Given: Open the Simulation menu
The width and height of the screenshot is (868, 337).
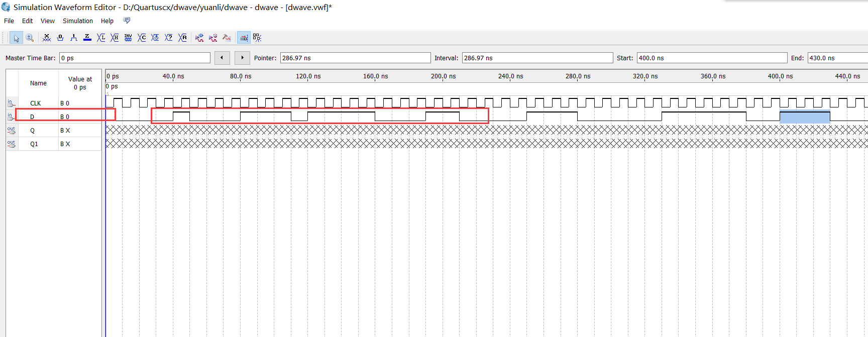Looking at the screenshot, I should coord(78,21).
